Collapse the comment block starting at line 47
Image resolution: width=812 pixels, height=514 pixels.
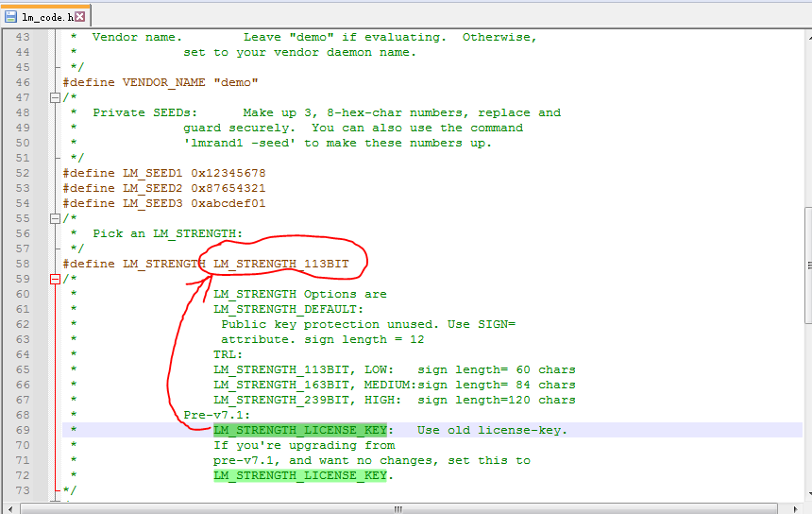point(55,97)
